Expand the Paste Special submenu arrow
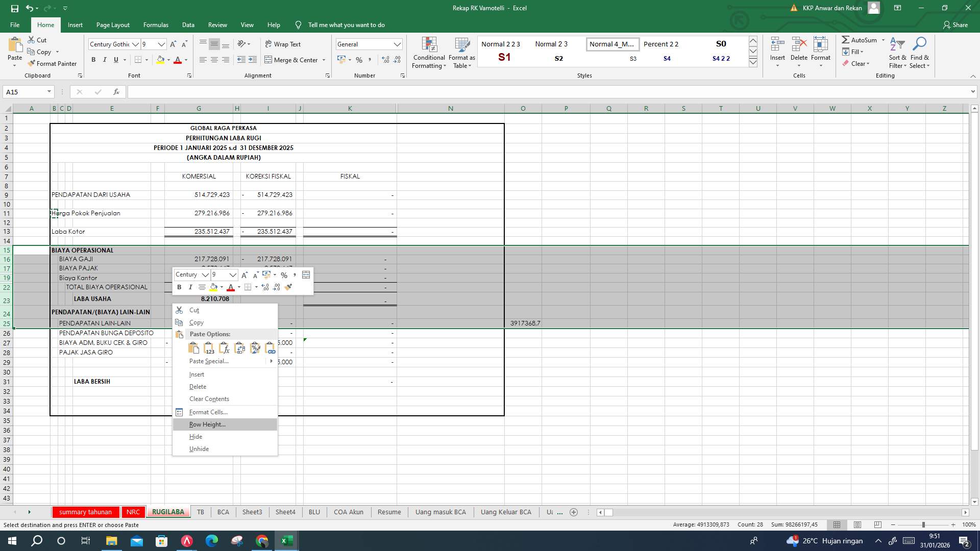Viewport: 980px width, 551px height. click(x=271, y=361)
